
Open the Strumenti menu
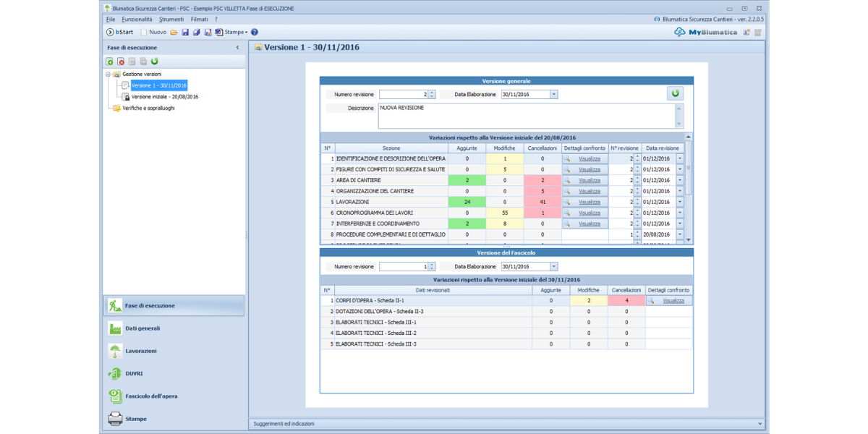[171, 19]
